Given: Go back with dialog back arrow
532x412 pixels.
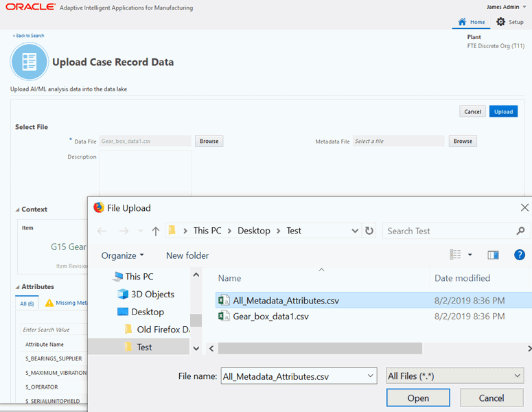Looking at the screenshot, I should [x=102, y=231].
